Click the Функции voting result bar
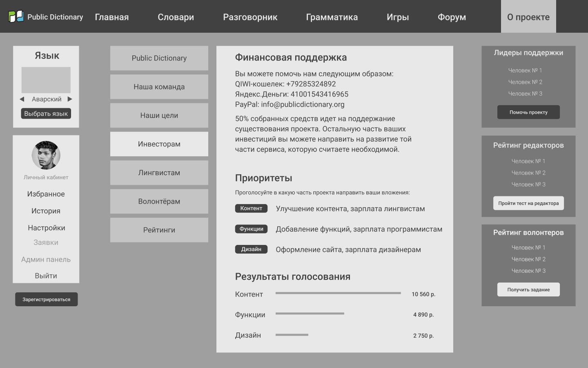The width and height of the screenshot is (588, 368). 310,314
